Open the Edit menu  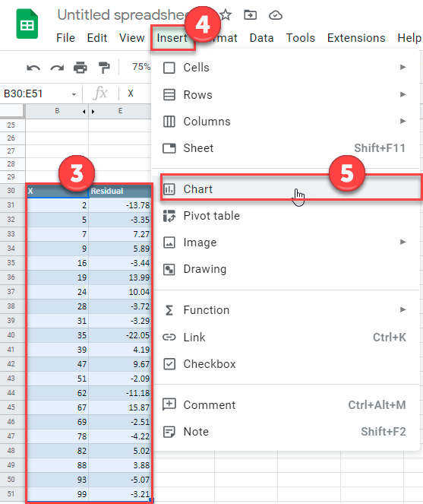tap(97, 38)
